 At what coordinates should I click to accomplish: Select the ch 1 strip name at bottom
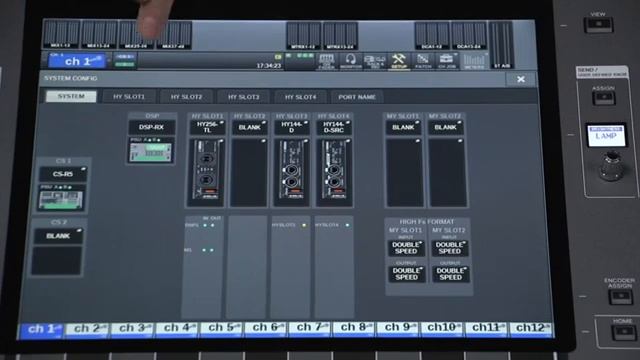(42, 330)
